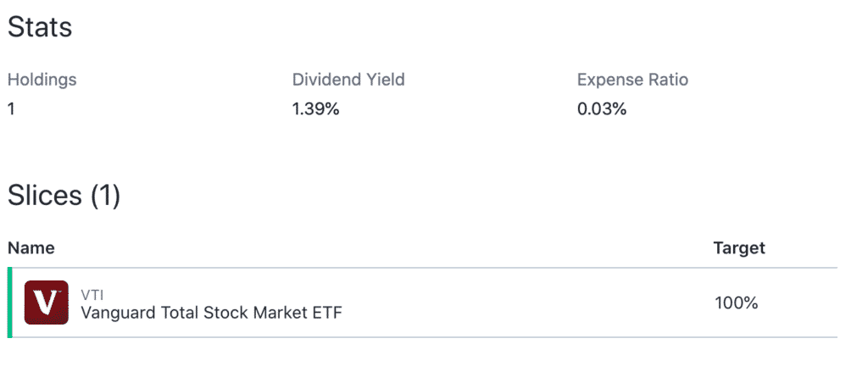Select the Expense Ratio label

point(632,80)
